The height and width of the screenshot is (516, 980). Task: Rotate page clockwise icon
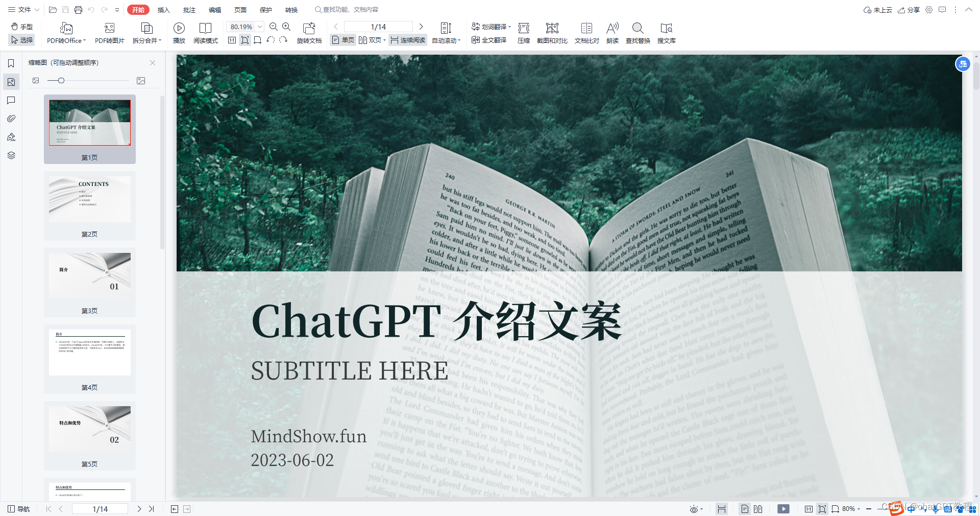(x=283, y=40)
